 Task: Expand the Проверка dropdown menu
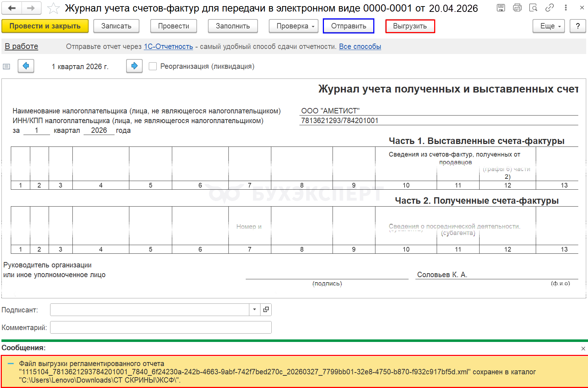coord(293,26)
